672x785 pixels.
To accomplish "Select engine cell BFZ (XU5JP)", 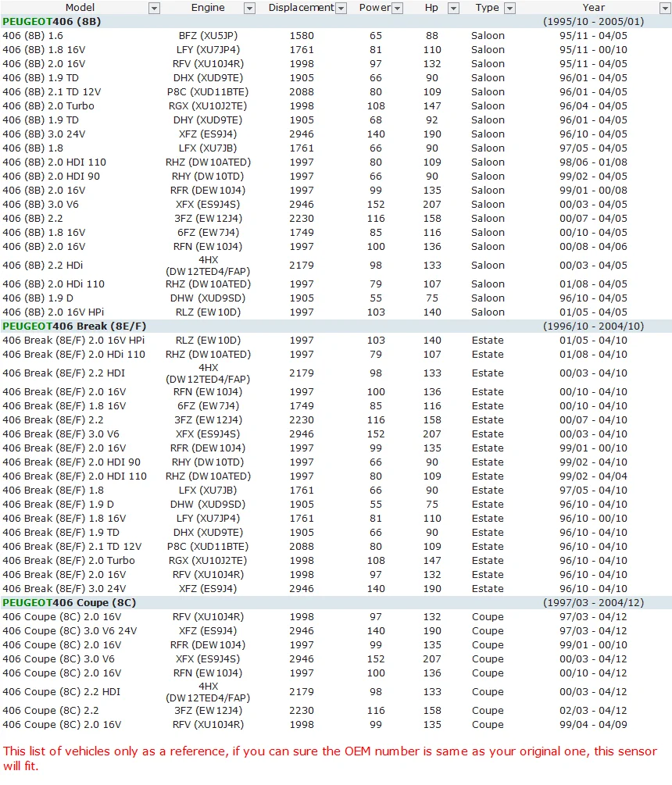I will coord(208,36).
